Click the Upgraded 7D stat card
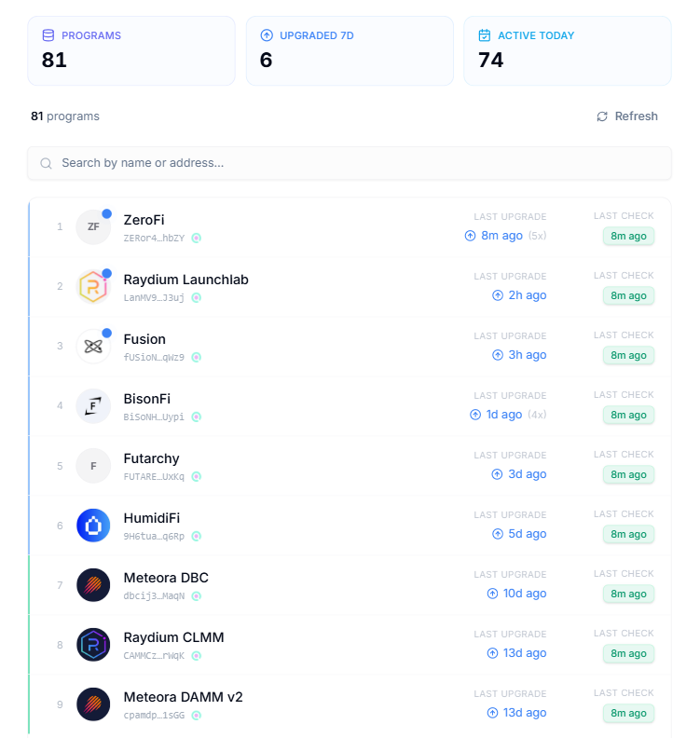 click(x=350, y=51)
